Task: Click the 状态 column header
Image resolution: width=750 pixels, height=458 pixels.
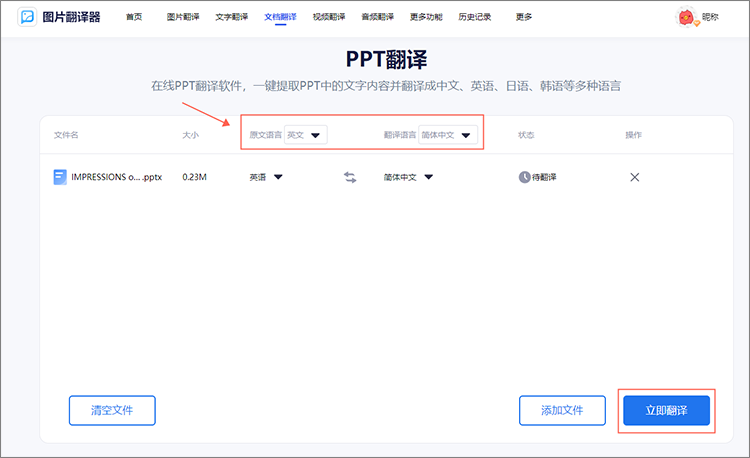Action: click(x=526, y=135)
